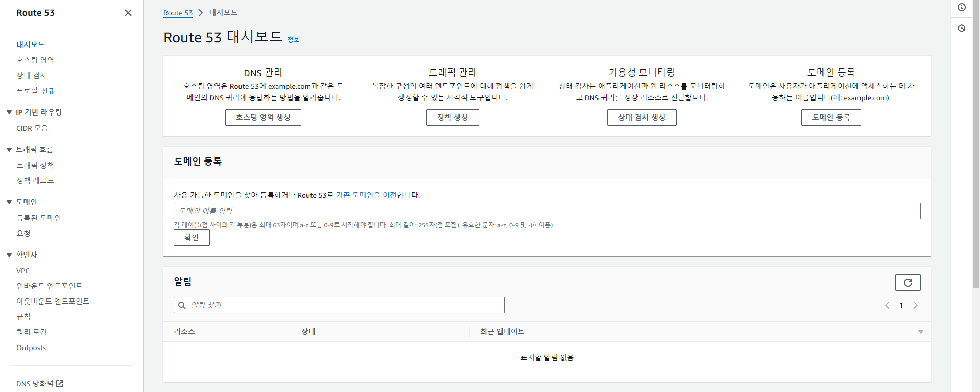Go to next page of 알림
Viewport: 980px width, 392px height.
tap(916, 305)
